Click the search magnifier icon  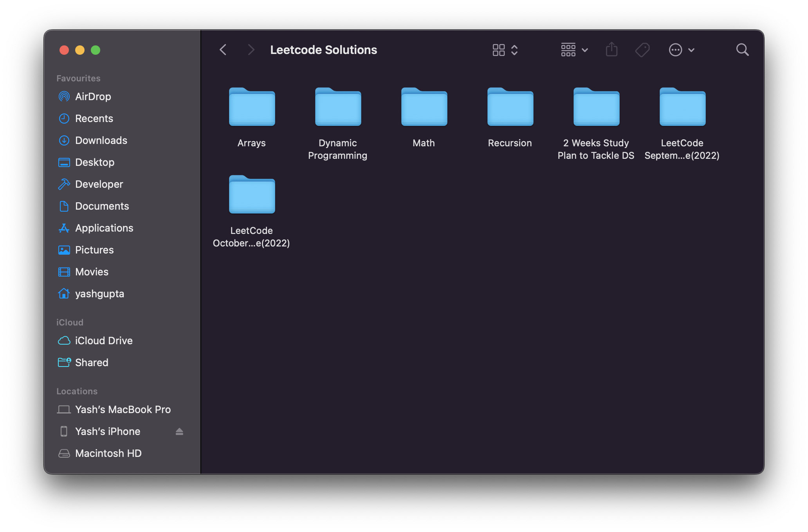(742, 50)
